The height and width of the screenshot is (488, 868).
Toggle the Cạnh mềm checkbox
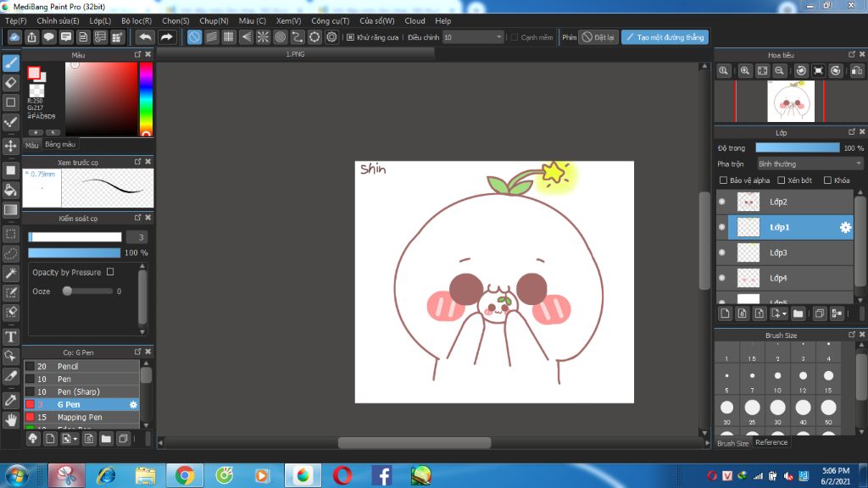(x=515, y=37)
